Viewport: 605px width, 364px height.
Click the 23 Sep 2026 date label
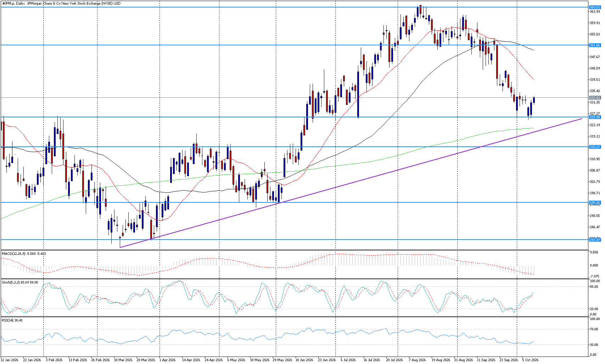point(509,360)
